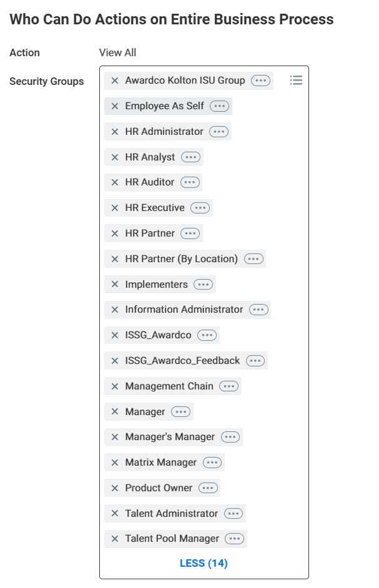Show related actions for Manager's Manager
The image size is (379, 588).
(x=230, y=437)
